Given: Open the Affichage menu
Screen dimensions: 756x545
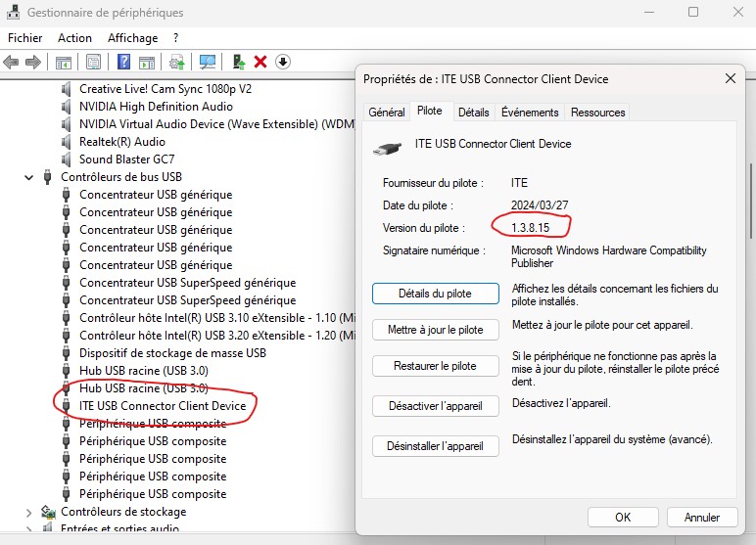Looking at the screenshot, I should coord(132,38).
